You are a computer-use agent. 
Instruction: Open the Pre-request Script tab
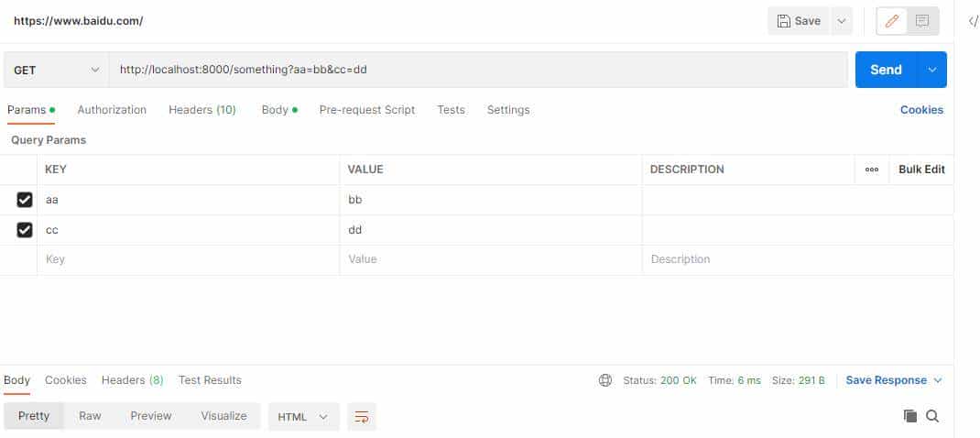[366, 110]
